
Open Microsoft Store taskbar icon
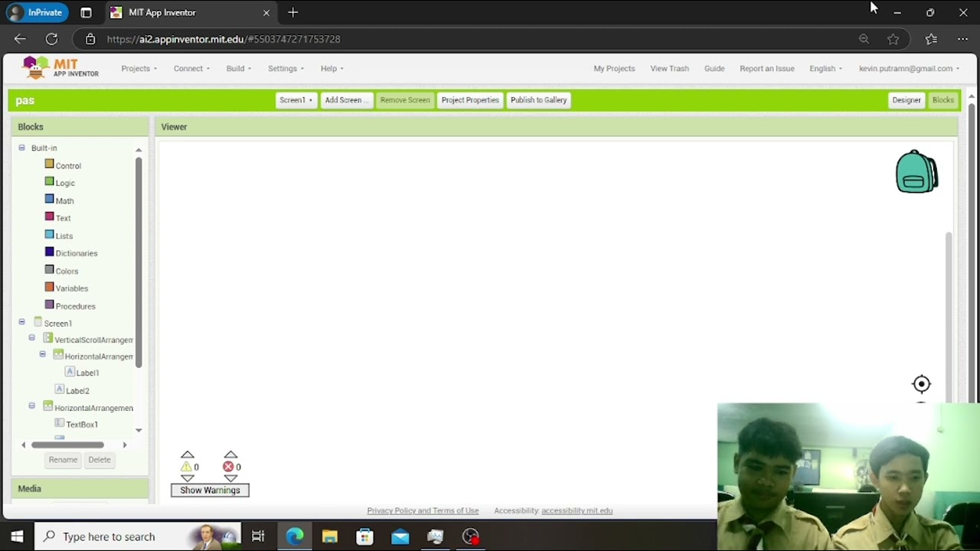pos(364,536)
